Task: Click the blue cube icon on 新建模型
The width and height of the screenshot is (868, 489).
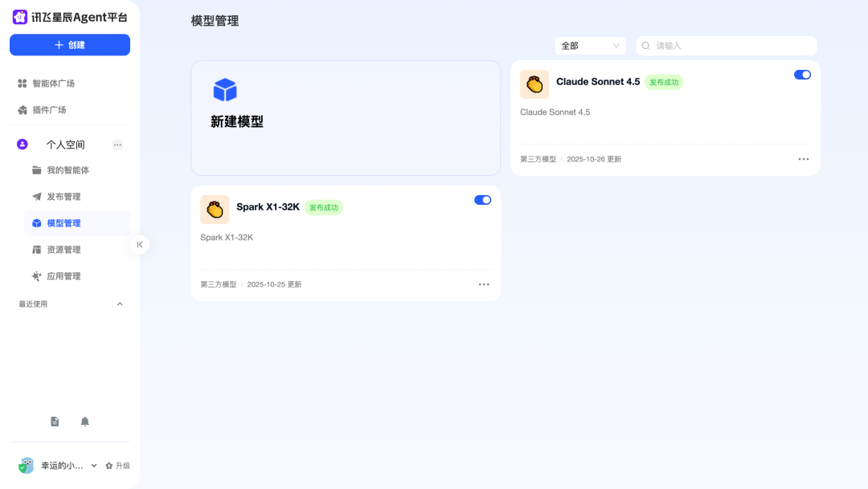Action: click(225, 90)
